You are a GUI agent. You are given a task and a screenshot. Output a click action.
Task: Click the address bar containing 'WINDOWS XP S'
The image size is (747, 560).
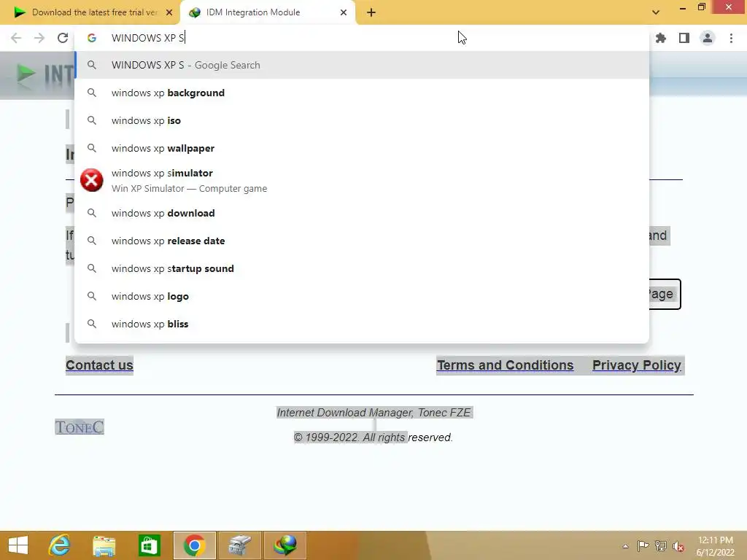362,38
